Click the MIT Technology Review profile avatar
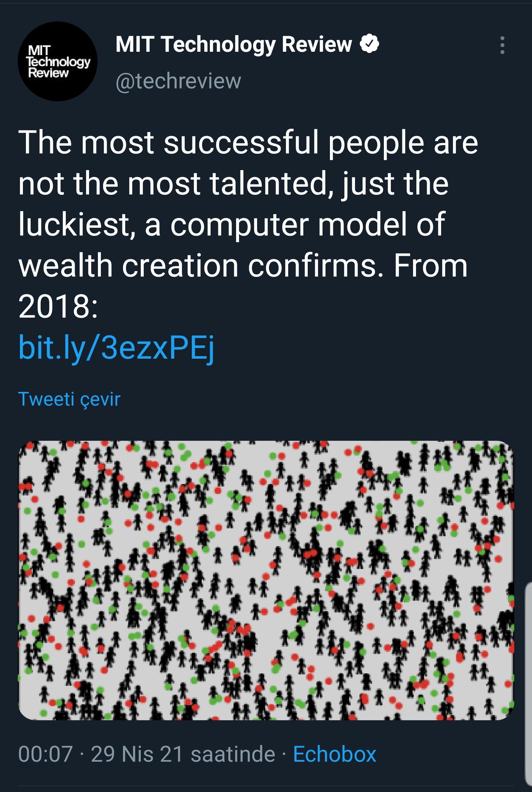Screen dimensions: 532x792 tap(58, 61)
